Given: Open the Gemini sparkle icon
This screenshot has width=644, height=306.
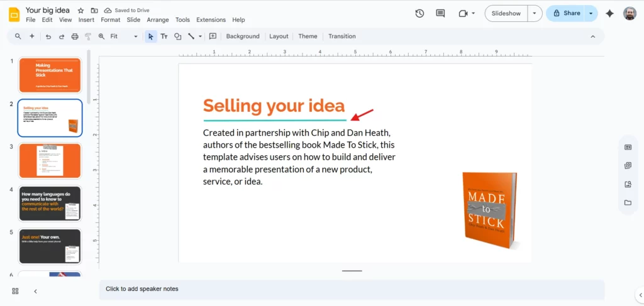Looking at the screenshot, I should tap(610, 14).
